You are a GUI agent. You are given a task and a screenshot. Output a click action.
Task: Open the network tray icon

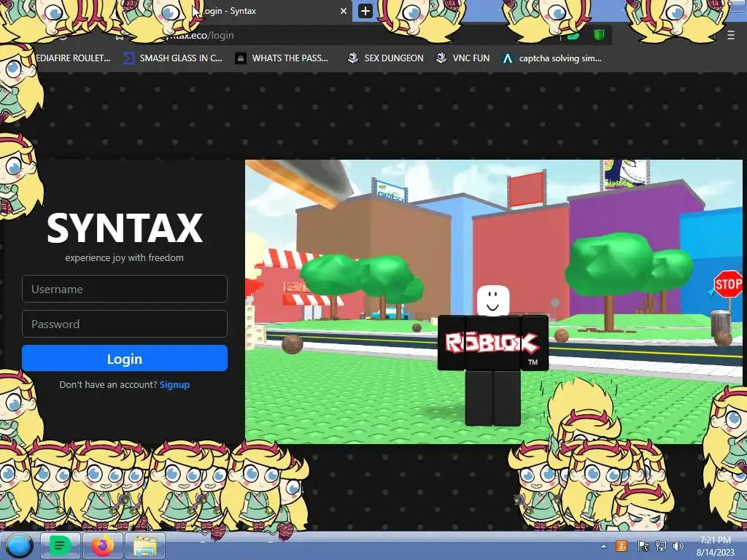pyautogui.click(x=661, y=545)
